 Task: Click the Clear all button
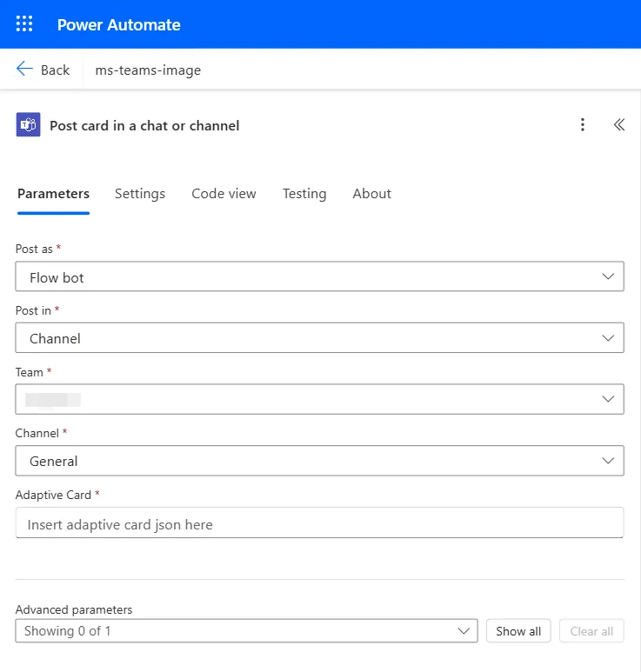591,631
